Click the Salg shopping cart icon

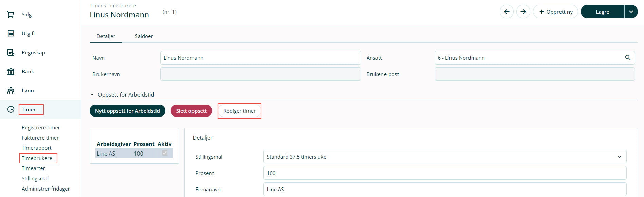[11, 15]
